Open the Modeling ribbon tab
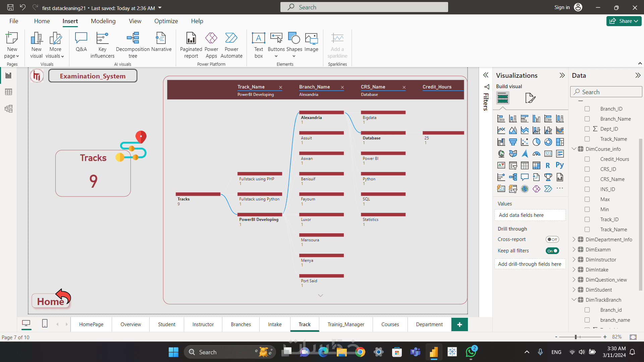This screenshot has height=362, width=644. tap(103, 21)
